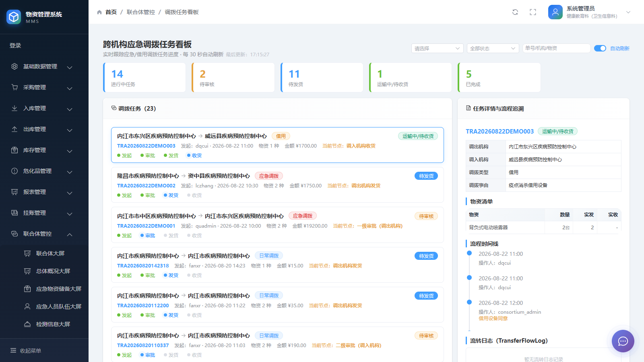The width and height of the screenshot is (644, 362).
Task: Click the 2026-08-22 12:00 timeline marker
Action: pos(469,302)
